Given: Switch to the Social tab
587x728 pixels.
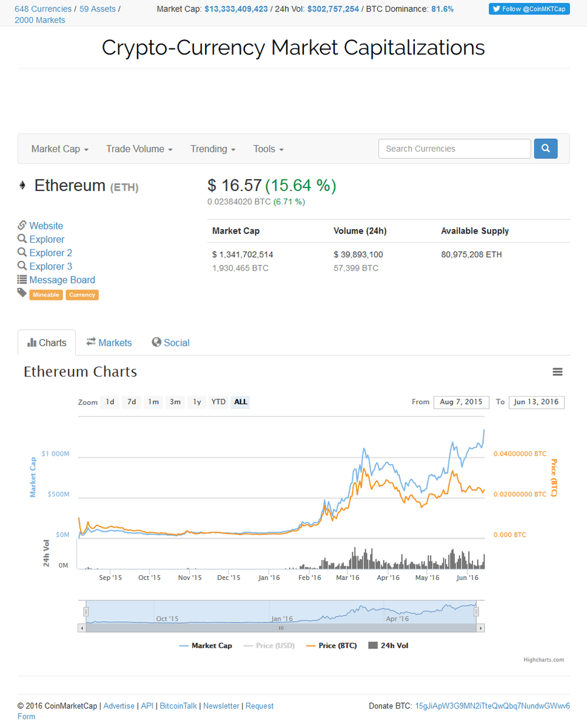Looking at the screenshot, I should click(x=171, y=343).
